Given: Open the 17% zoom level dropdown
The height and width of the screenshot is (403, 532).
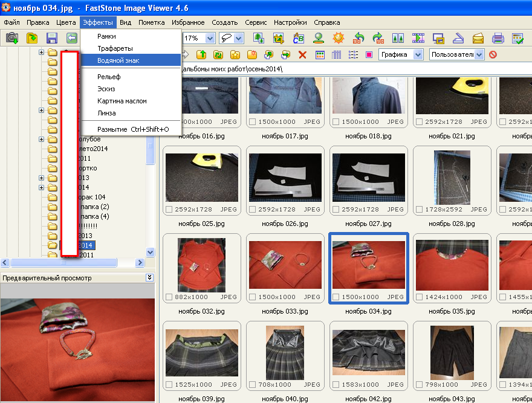Looking at the screenshot, I should (x=210, y=38).
